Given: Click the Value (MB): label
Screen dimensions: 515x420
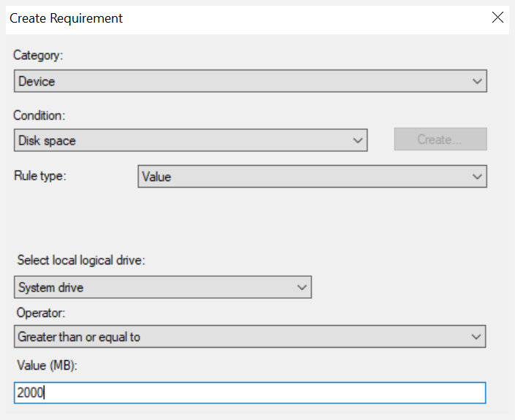Looking at the screenshot, I should pos(47,365).
